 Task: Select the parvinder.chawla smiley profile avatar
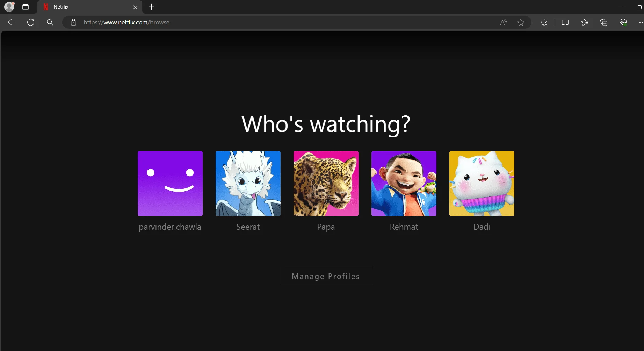coord(170,184)
